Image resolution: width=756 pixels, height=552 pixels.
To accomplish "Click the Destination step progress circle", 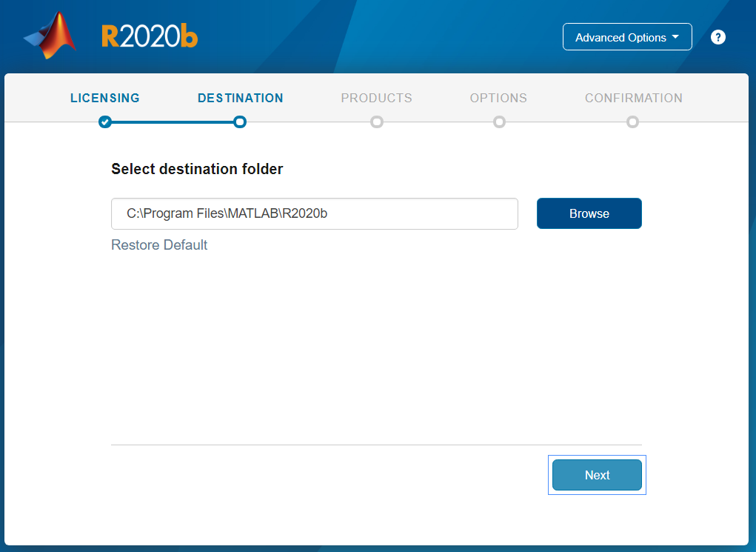I will [240, 122].
